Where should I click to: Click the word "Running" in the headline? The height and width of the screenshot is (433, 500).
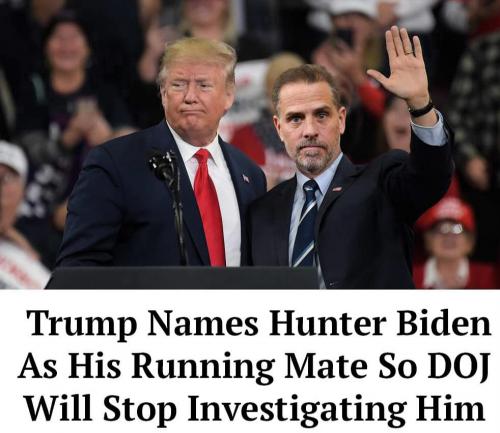[202, 366]
